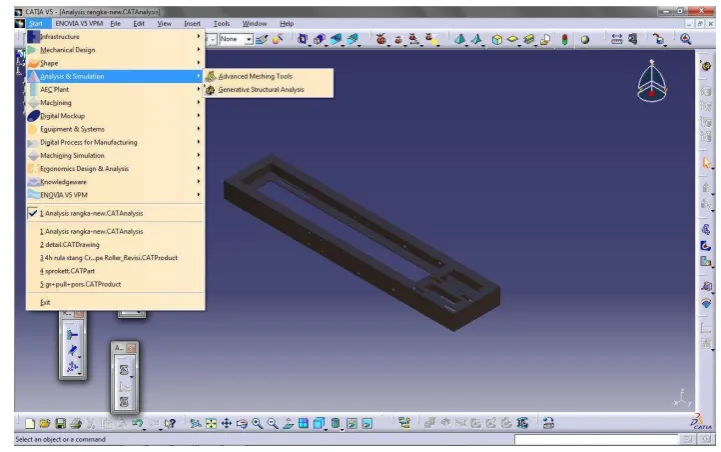The height and width of the screenshot is (452, 721).
Task: Click the tree view icon in bottom toolbar
Action: [404, 423]
